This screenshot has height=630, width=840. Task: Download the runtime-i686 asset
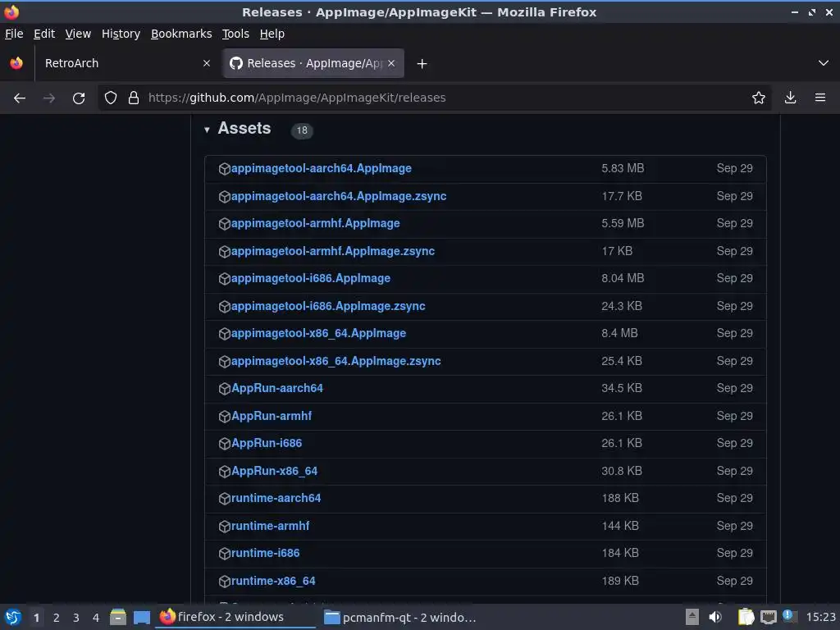coord(265,554)
